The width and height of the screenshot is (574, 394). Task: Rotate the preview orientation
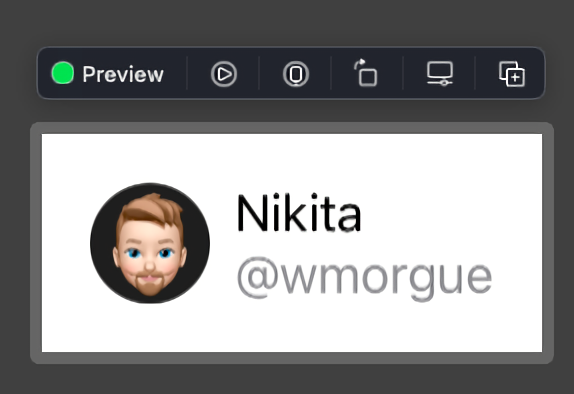(366, 73)
